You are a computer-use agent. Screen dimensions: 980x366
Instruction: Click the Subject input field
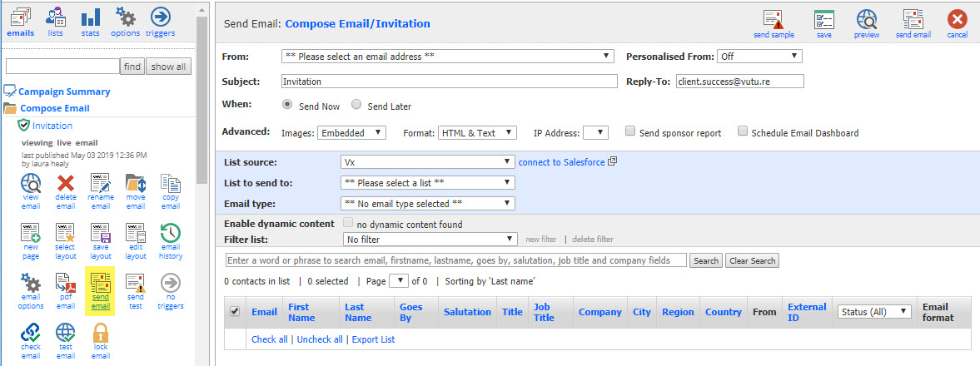point(449,82)
